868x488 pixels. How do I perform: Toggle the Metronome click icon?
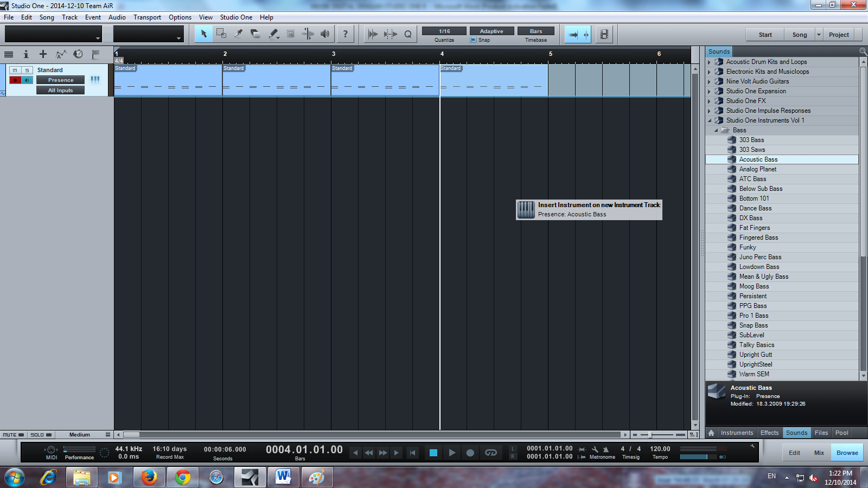[x=606, y=450]
